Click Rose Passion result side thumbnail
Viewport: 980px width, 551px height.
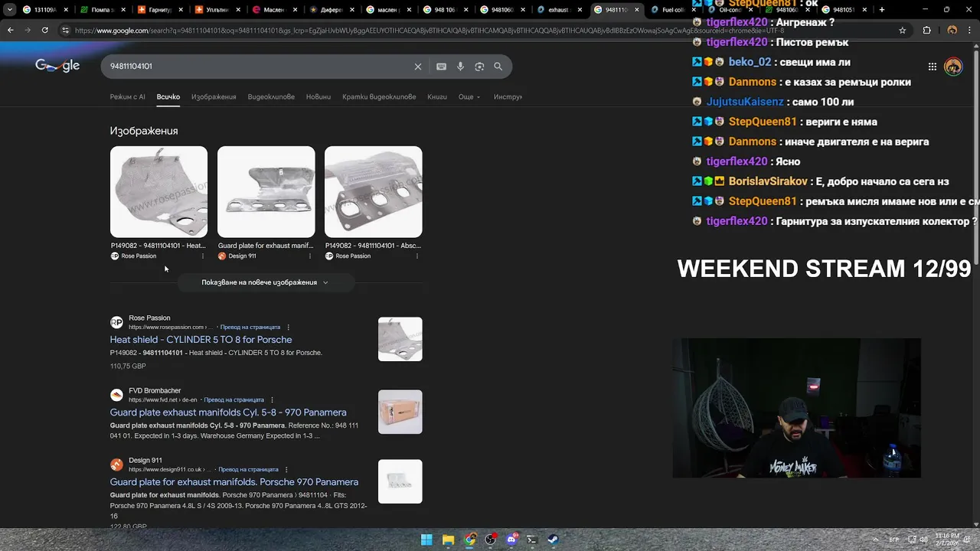tap(400, 339)
